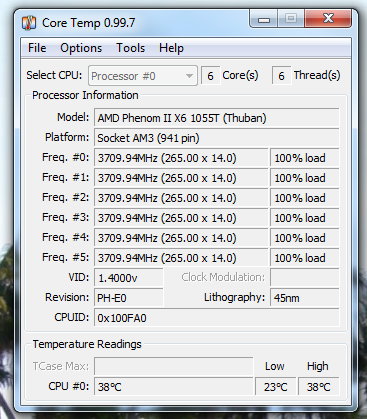Click the Freq. #0 100% load cell
367x419 pixels.
tap(305, 158)
